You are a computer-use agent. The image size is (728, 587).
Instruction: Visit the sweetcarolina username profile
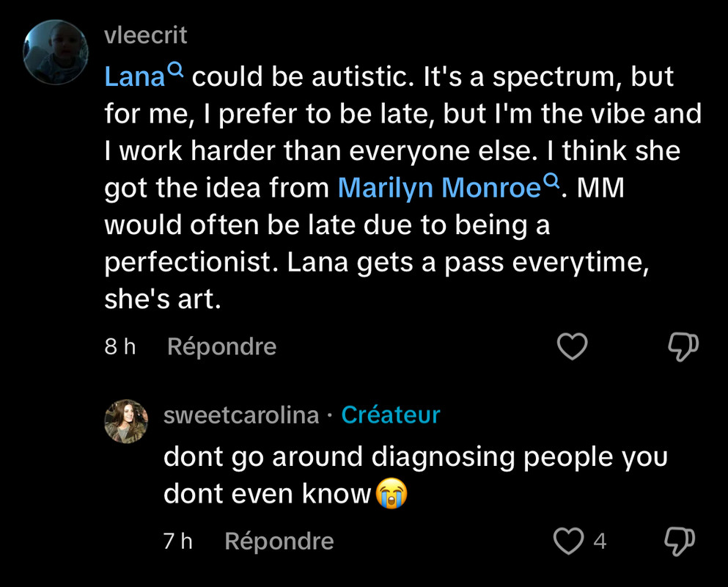pos(241,415)
